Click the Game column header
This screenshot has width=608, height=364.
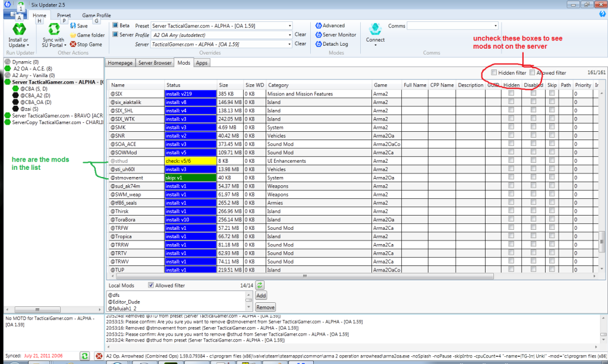coord(386,85)
